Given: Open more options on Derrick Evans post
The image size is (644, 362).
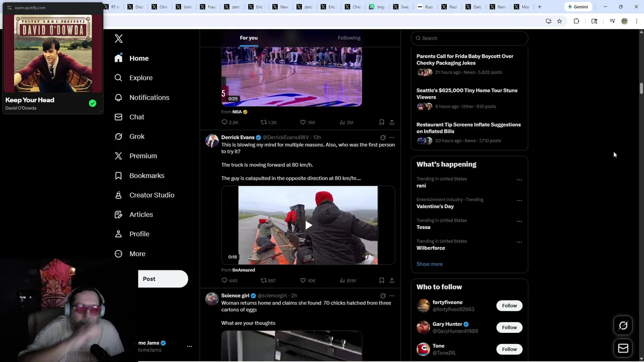Looking at the screenshot, I should [x=392, y=137].
